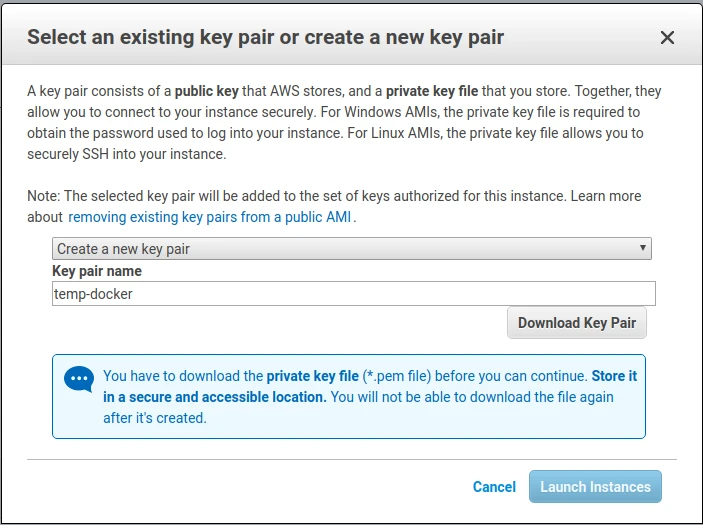Click the dialog title heading text
703x525 pixels.
point(265,38)
